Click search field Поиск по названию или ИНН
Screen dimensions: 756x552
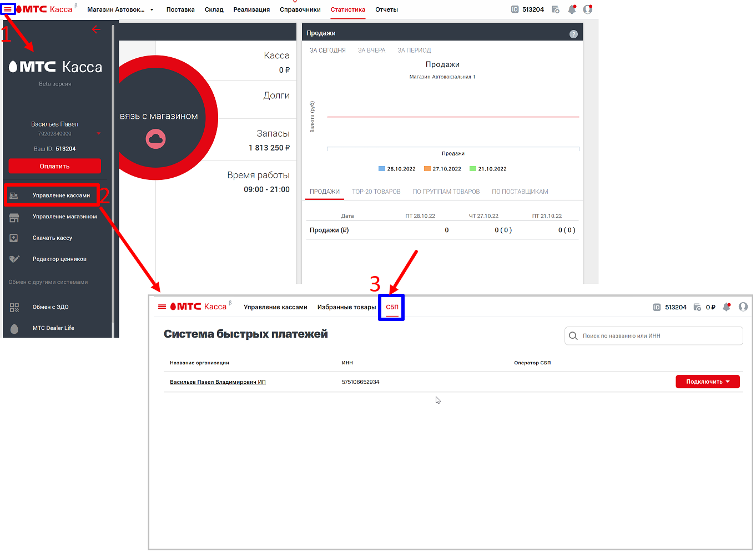coord(653,336)
